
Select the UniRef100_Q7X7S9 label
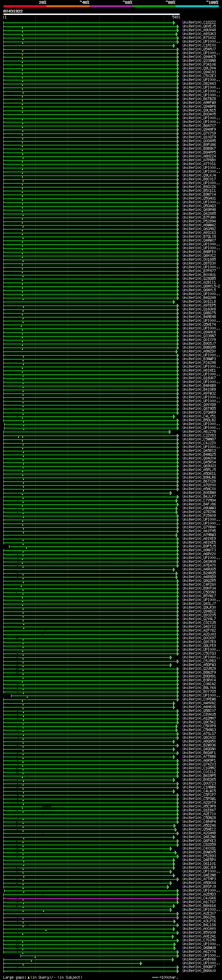199,133
